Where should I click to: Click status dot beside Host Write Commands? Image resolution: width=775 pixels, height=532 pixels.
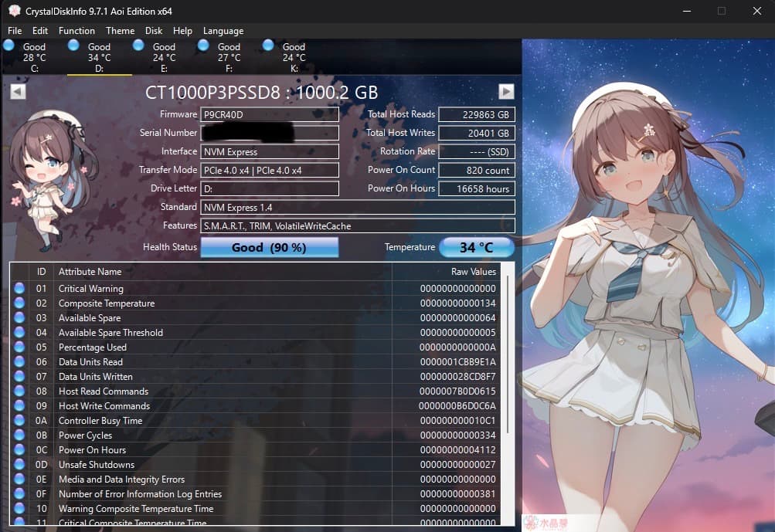click(19, 405)
